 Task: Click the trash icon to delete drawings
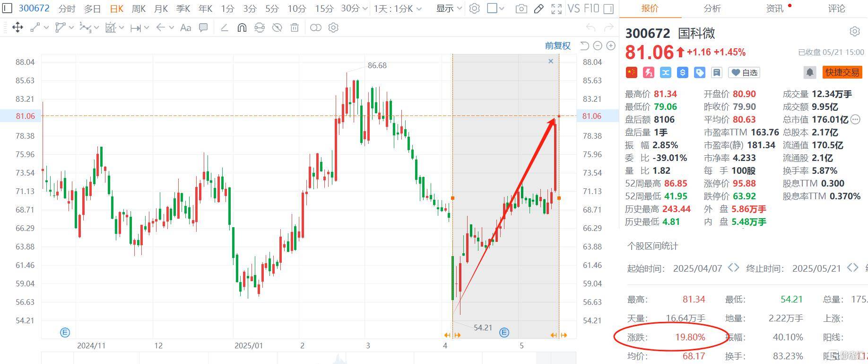coord(295,27)
